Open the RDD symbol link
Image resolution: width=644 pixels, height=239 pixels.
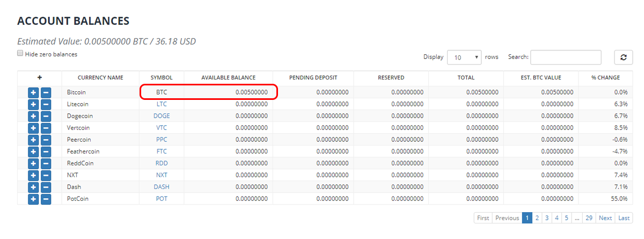click(162, 163)
